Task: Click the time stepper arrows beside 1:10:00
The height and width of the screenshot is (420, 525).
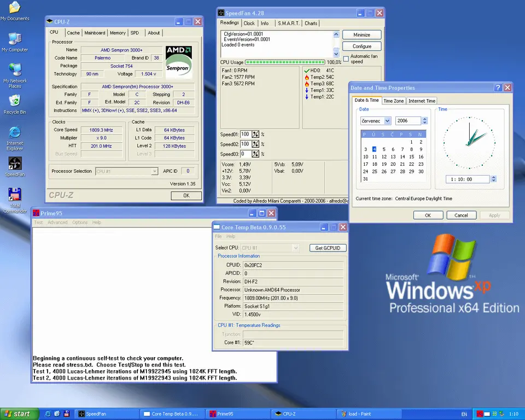Action: (493, 179)
